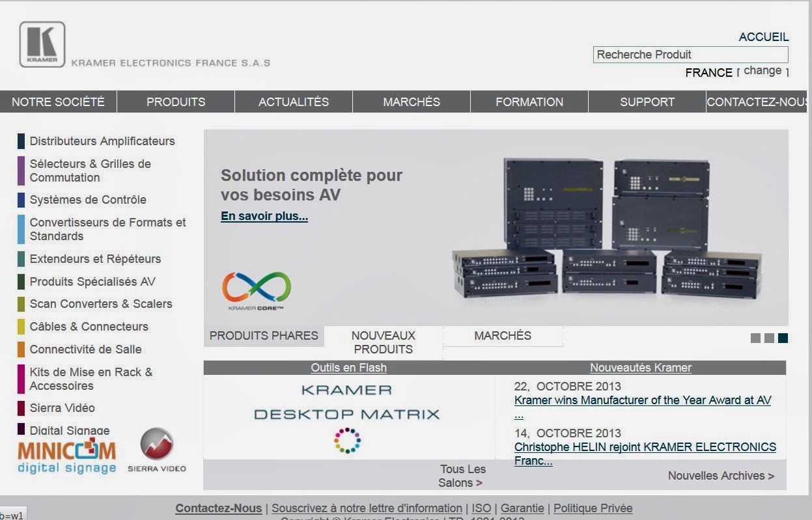Open Scan Converters & Scalers category

(101, 304)
